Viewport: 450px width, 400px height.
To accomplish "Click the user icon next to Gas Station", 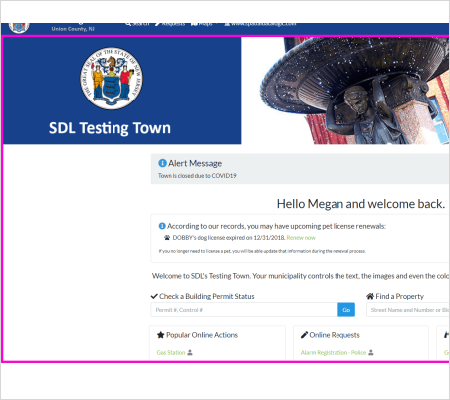I will pos(190,352).
